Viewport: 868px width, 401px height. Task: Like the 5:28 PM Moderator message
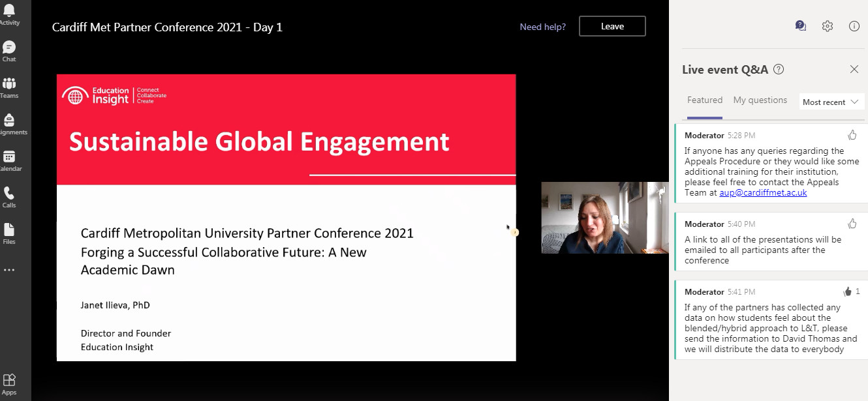(852, 135)
